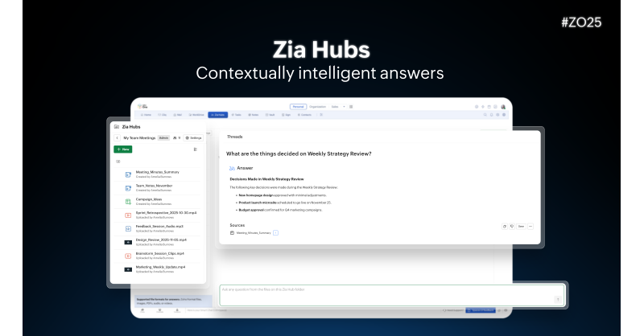The width and height of the screenshot is (644, 336).
Task: Open WorkDrive in navigation bar
Action: tap(196, 115)
